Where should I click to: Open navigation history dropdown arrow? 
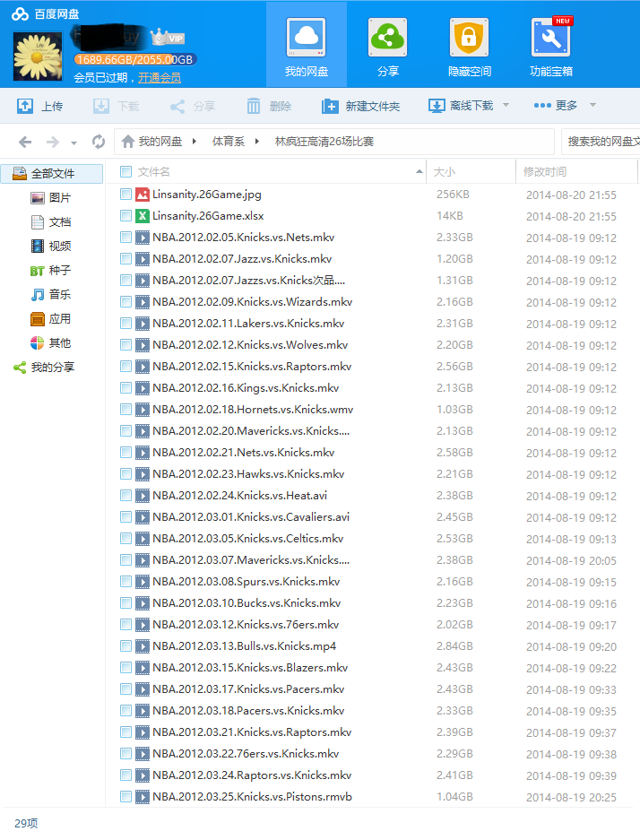click(74, 143)
